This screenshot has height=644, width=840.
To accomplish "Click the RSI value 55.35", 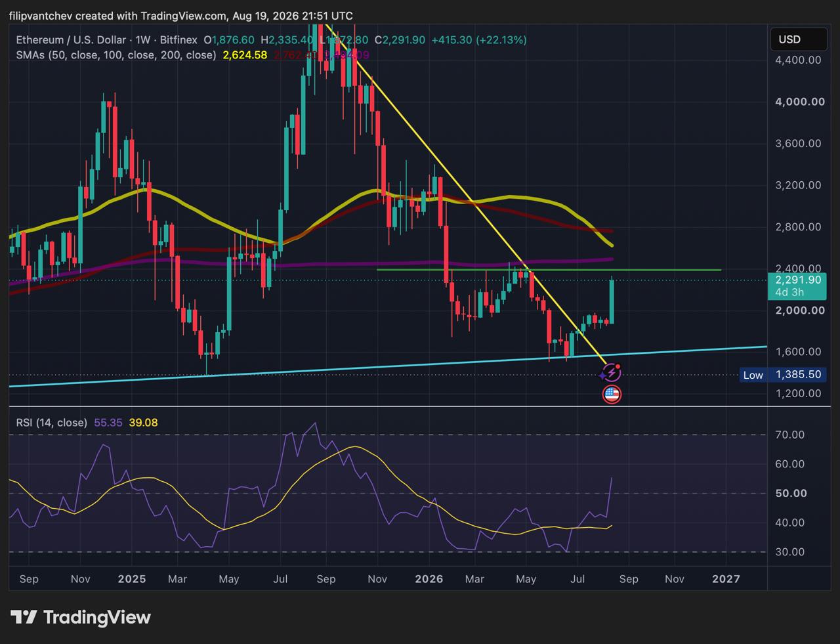I will 108,423.
